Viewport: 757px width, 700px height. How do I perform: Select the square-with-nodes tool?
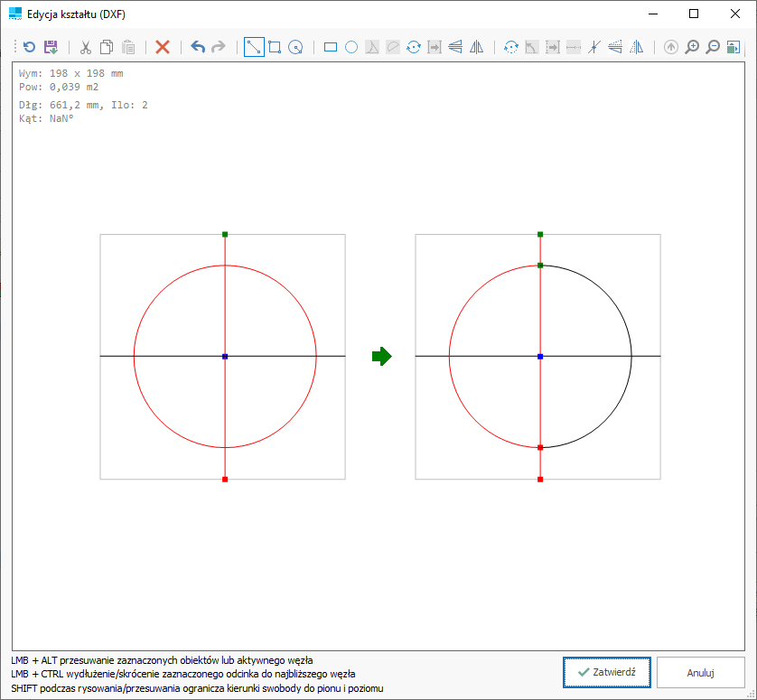275,47
